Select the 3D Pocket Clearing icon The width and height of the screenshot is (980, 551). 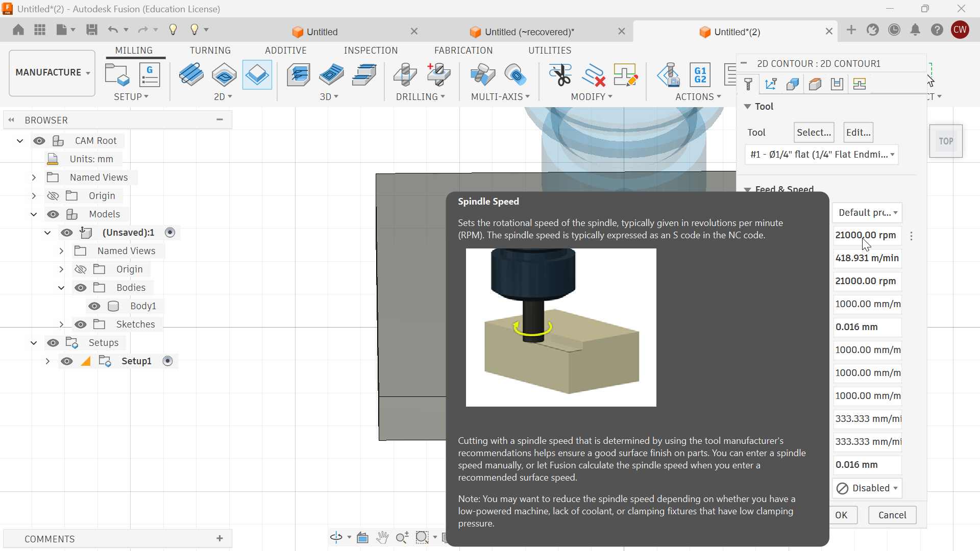point(332,75)
